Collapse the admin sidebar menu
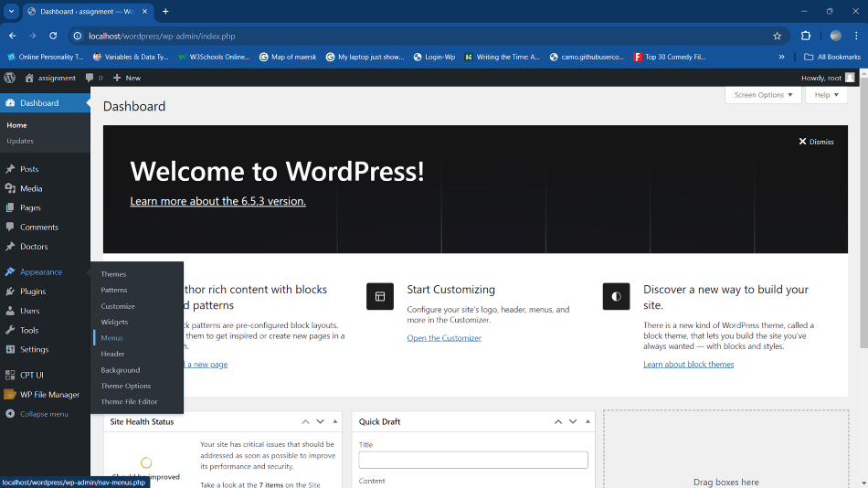This screenshot has width=868, height=488. click(37, 414)
